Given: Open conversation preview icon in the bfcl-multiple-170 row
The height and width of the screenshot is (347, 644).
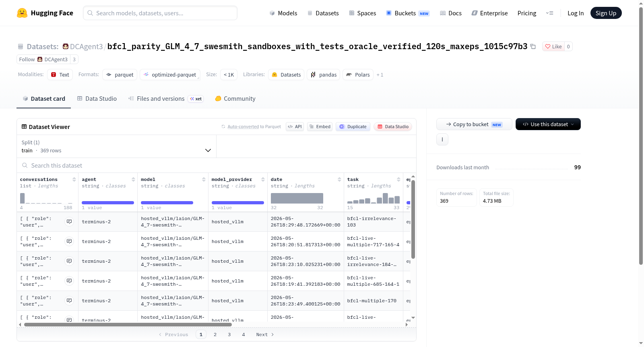Looking at the screenshot, I should [69, 301].
